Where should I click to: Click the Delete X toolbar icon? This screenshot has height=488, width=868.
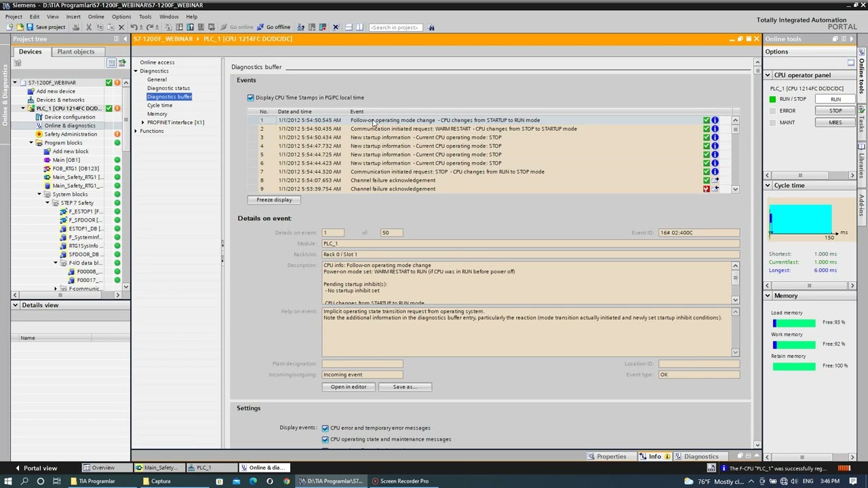pyautogui.click(x=121, y=27)
